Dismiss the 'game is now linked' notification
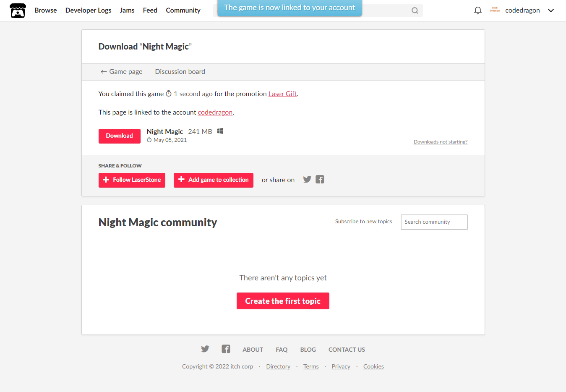The height and width of the screenshot is (392, 566). pos(290,8)
